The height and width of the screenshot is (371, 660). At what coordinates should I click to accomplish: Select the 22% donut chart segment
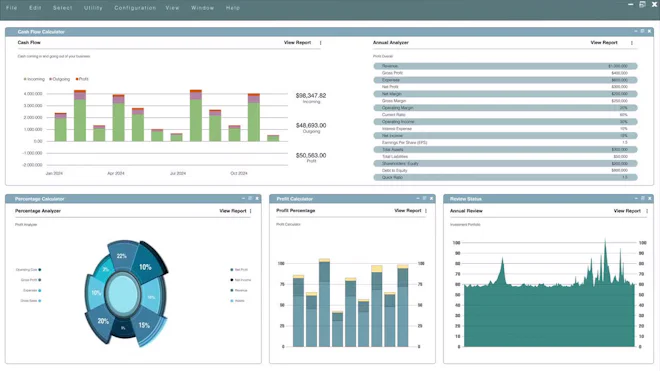click(x=122, y=255)
